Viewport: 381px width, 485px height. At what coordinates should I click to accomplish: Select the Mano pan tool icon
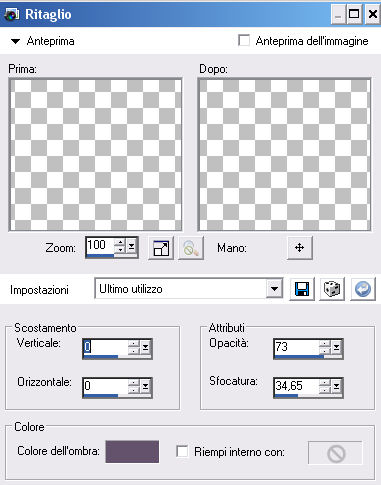(x=300, y=248)
